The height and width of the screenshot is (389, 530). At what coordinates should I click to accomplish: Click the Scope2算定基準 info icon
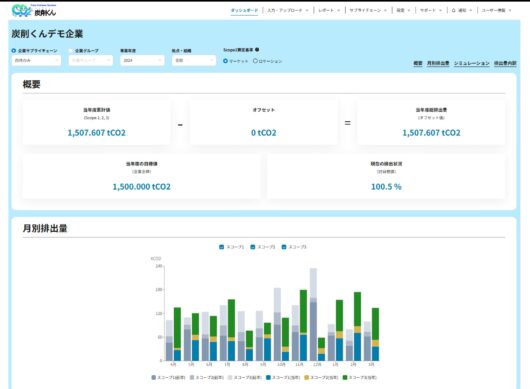[257, 50]
